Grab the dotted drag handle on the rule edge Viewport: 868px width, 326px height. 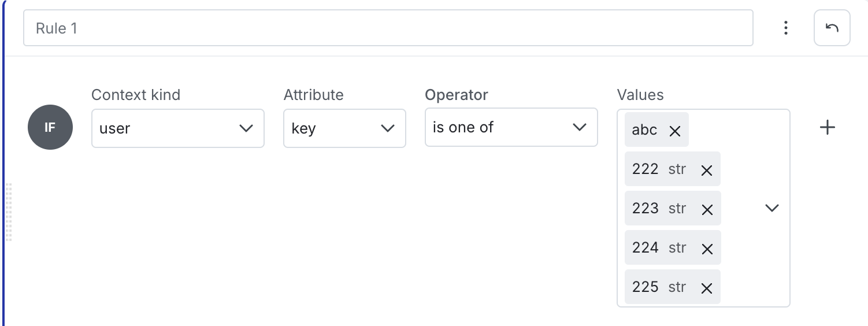click(x=8, y=212)
